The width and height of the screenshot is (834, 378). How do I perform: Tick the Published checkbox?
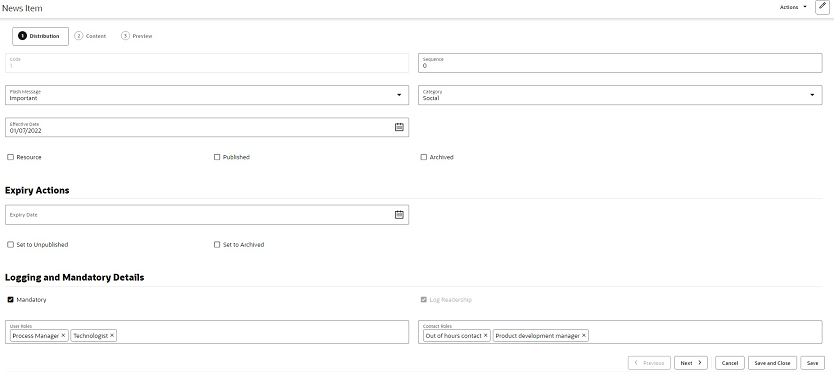coord(216,157)
